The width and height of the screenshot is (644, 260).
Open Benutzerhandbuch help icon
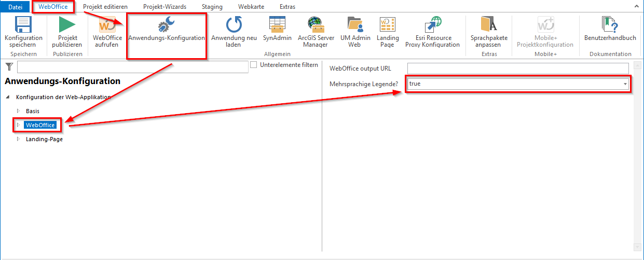610,24
